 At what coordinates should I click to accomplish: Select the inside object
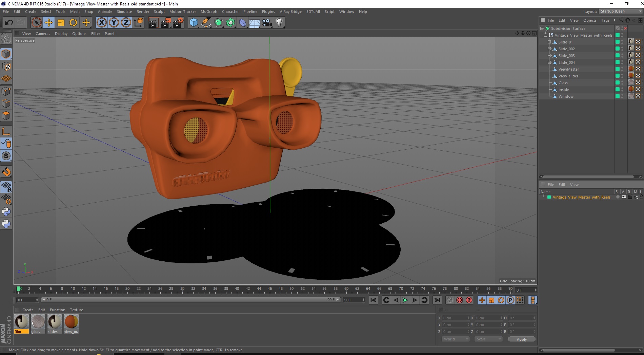564,90
